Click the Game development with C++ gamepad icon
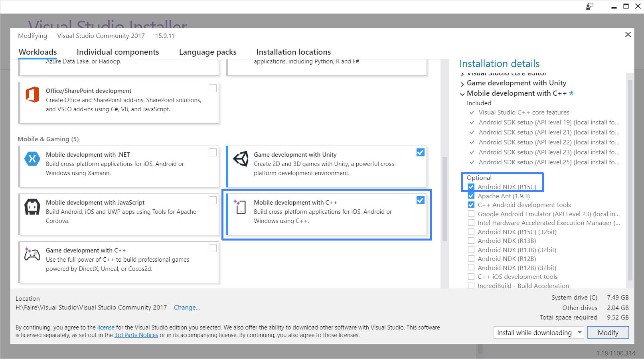The height and width of the screenshot is (359, 644). point(32,254)
